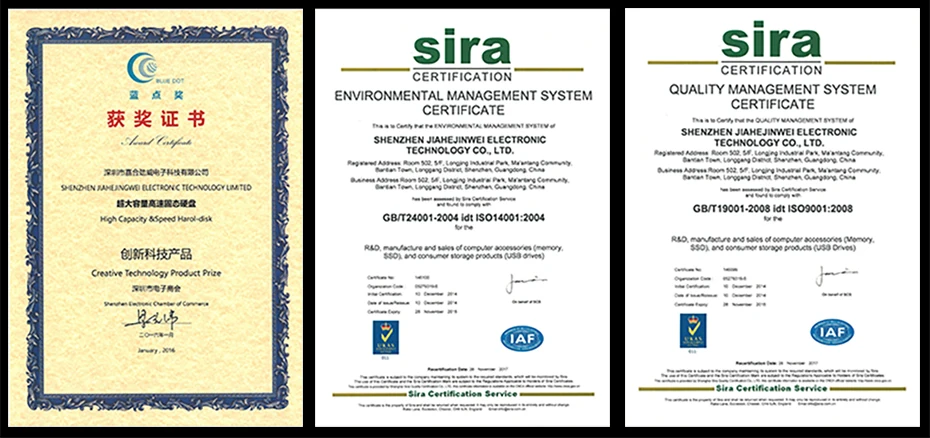Click the 创新科技产品 text

[x=156, y=255]
